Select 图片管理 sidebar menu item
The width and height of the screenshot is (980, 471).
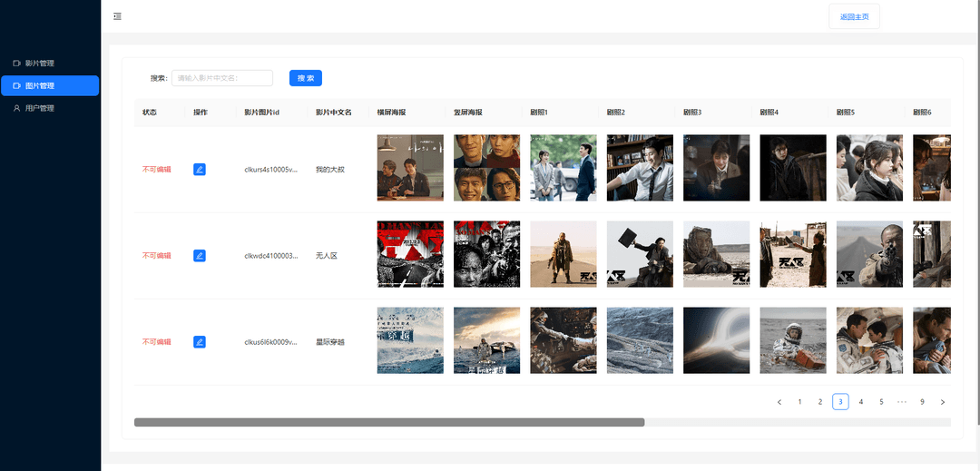pyautogui.click(x=50, y=85)
